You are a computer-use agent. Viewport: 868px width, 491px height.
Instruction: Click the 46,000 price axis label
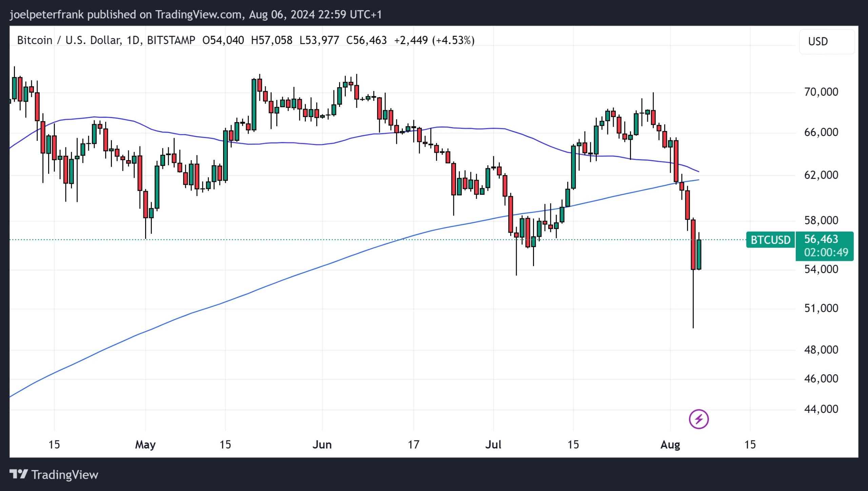821,379
